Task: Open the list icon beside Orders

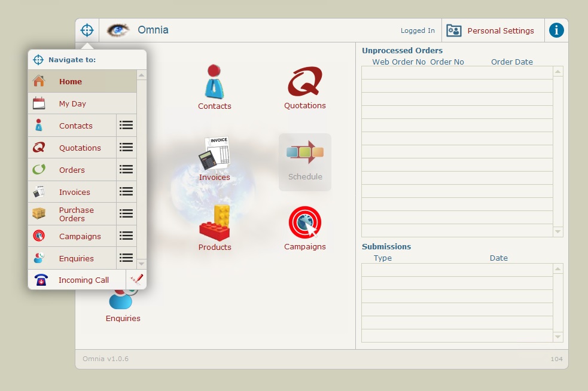Action: click(x=126, y=169)
